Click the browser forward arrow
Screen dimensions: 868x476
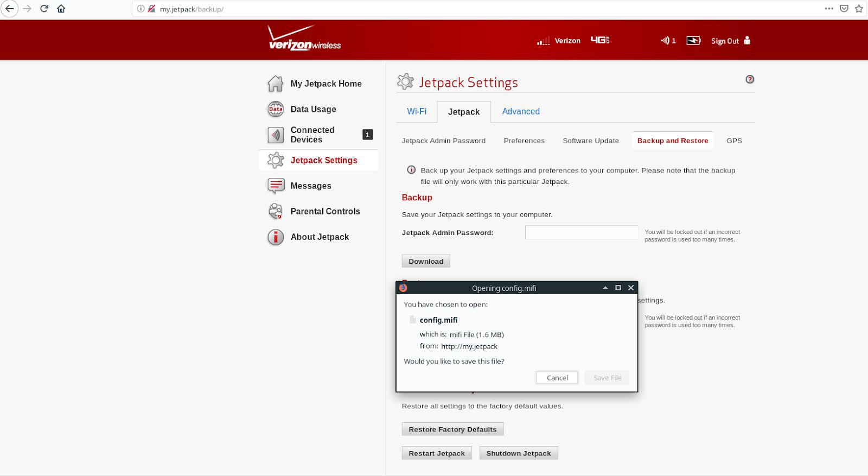click(27, 9)
